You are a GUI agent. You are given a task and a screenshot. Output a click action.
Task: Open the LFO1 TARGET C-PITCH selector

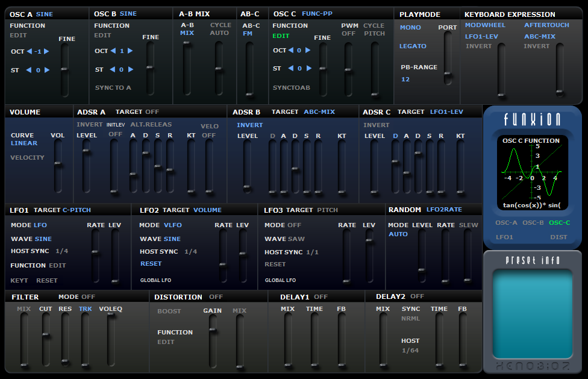[x=77, y=210]
